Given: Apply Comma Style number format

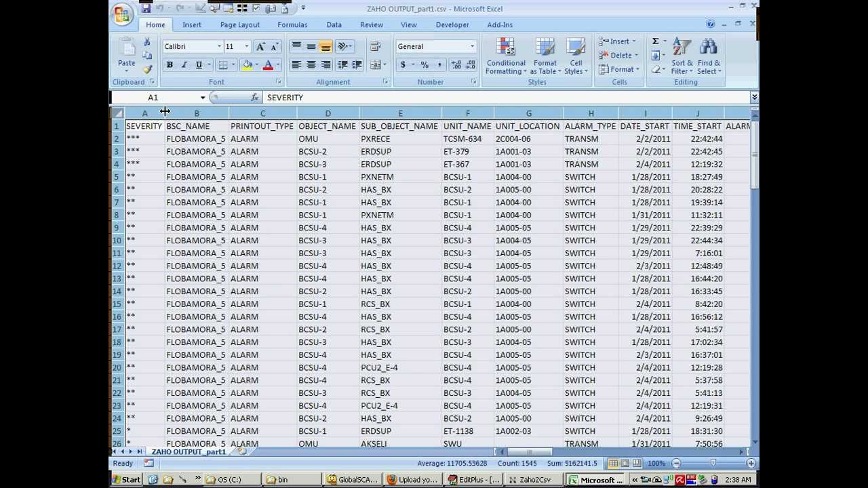Looking at the screenshot, I should click(439, 65).
